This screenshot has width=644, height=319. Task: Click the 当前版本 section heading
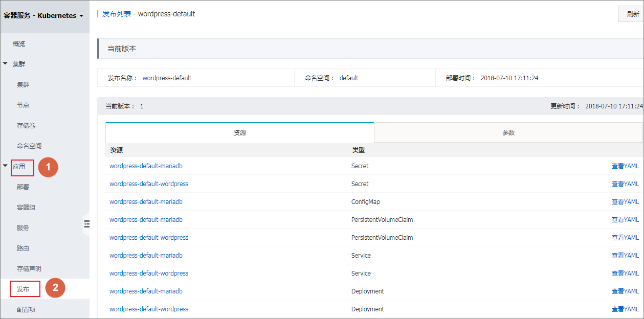click(122, 49)
